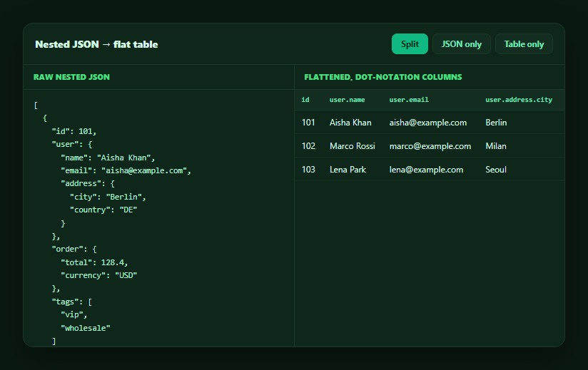Click the Nested JSON → flat table title
Viewport: 588px width, 370px height.
point(96,44)
